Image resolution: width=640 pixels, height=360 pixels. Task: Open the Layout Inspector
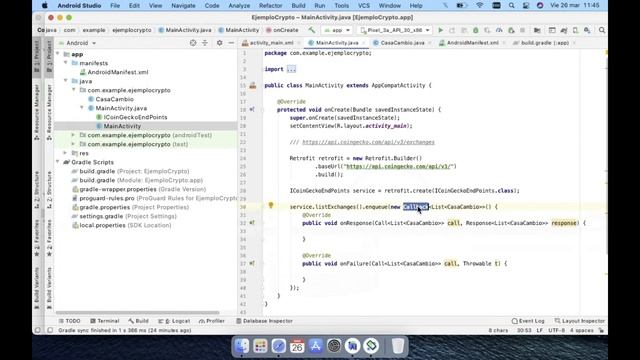[580, 321]
